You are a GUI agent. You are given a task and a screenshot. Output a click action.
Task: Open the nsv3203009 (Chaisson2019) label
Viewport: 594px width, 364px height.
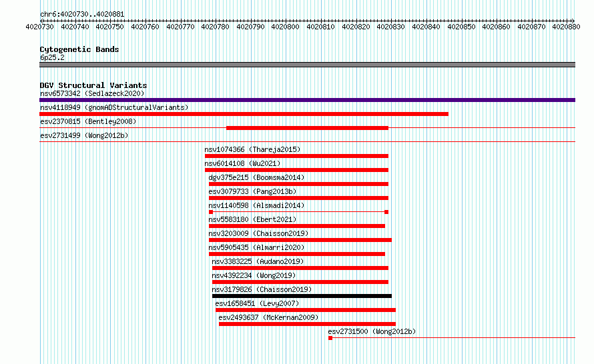point(258,233)
